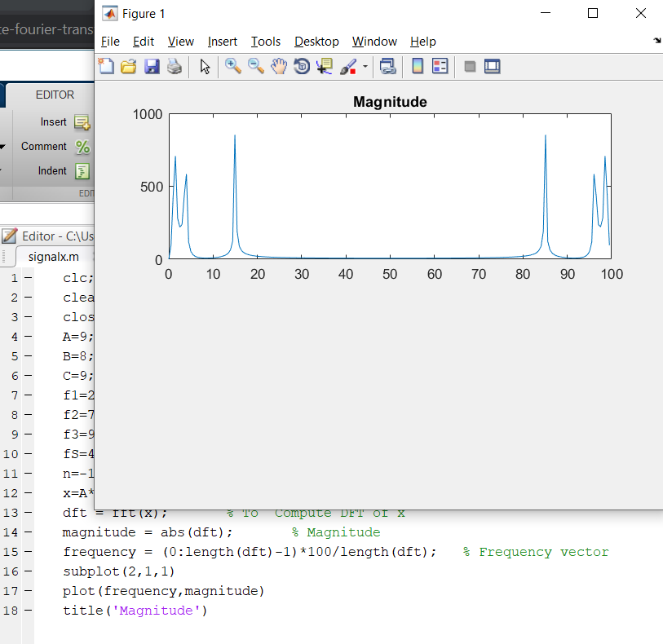Viewport: 663px width, 644px height.
Task: Insert a Colorbar from the figure toolbar
Action: coord(418,67)
